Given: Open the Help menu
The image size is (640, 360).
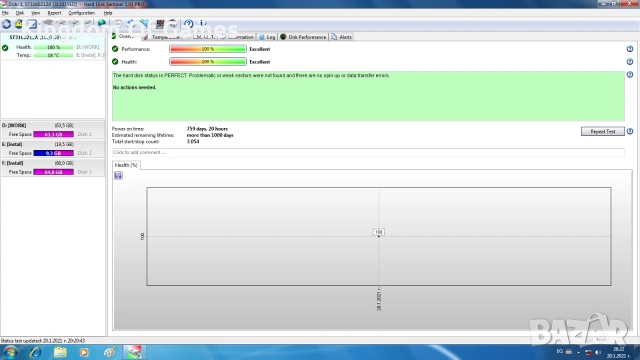Looking at the screenshot, I should [x=108, y=13].
